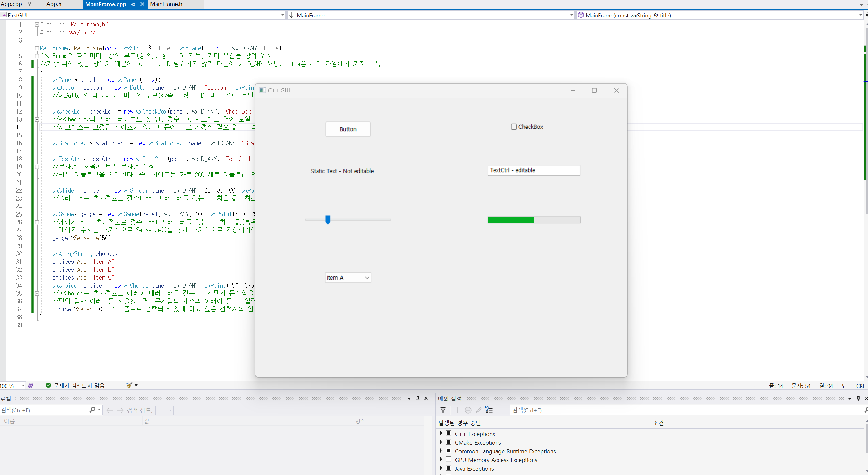The height and width of the screenshot is (475, 868).
Task: Expand the CMake Exceptions tree node
Action: (x=441, y=442)
